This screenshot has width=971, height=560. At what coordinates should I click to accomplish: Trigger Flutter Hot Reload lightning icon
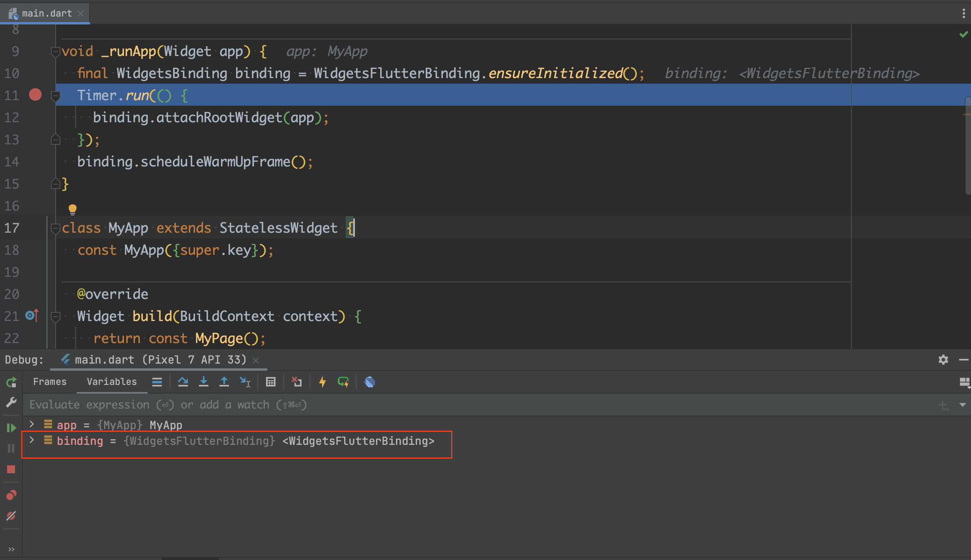pos(322,382)
